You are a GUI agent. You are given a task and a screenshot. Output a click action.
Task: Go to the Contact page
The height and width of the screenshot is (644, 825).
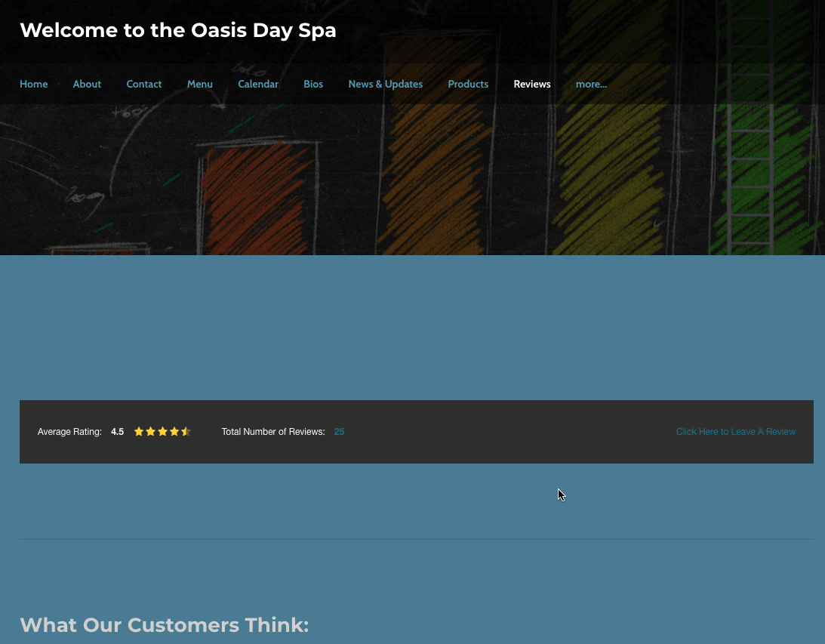[x=143, y=84]
